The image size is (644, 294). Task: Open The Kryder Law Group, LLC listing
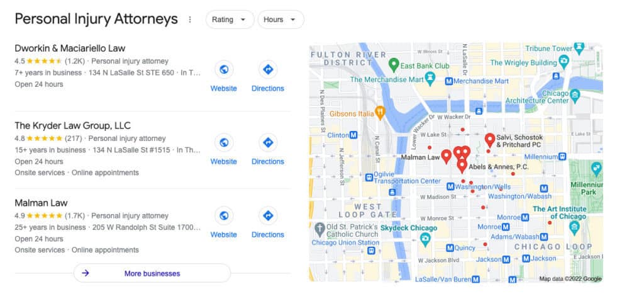click(73, 125)
